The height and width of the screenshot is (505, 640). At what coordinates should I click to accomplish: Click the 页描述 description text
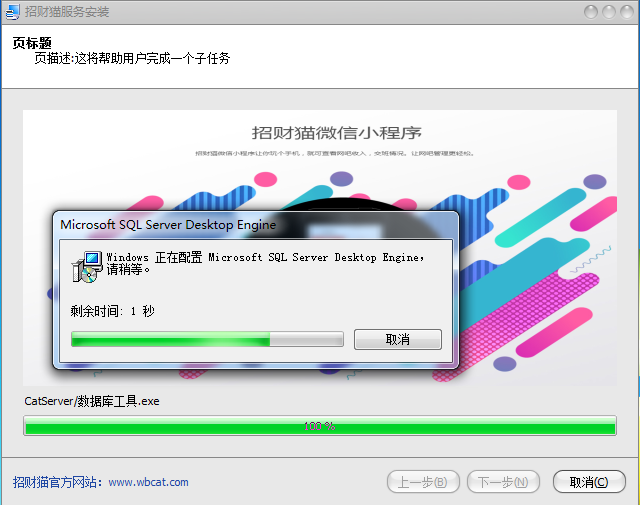coord(132,58)
